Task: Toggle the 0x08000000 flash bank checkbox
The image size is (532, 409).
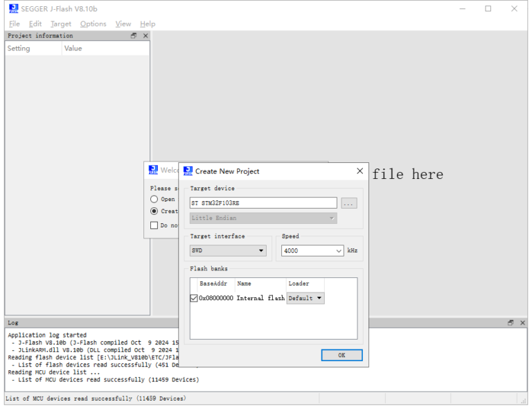Action: [194, 298]
